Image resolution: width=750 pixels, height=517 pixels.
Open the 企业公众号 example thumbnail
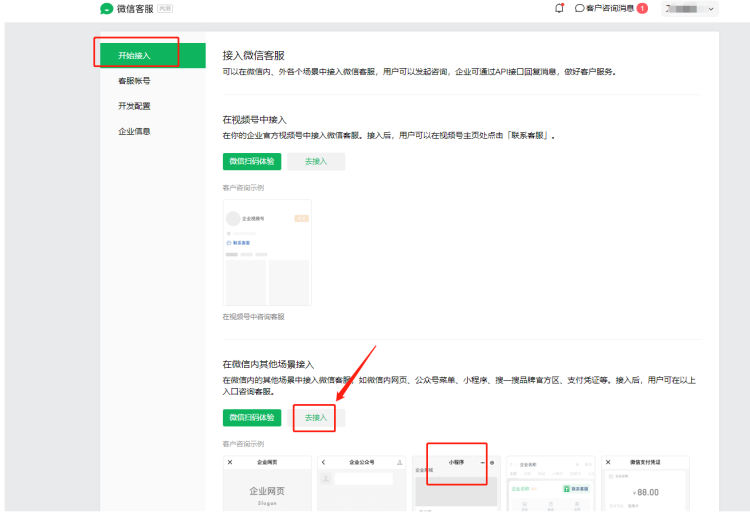coord(362,483)
